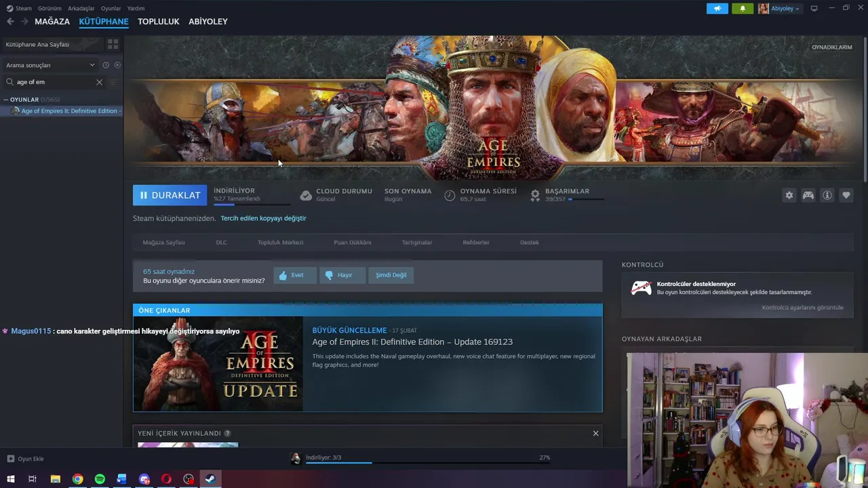
Task: Sort library by recent activity clock icon
Action: (x=106, y=65)
